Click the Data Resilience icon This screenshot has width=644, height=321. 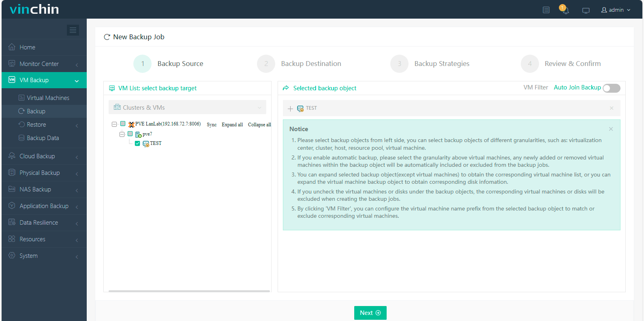(x=12, y=222)
